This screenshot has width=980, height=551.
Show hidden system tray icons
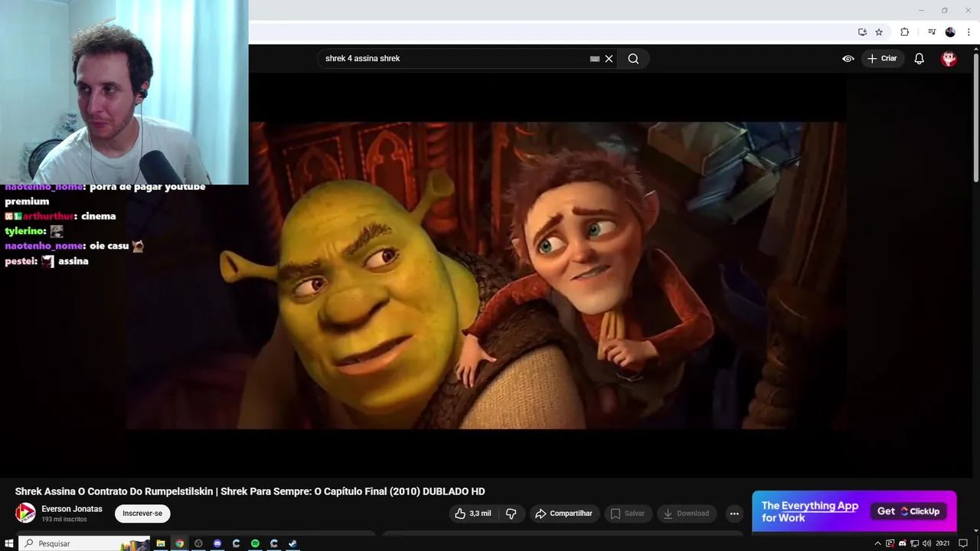point(878,543)
